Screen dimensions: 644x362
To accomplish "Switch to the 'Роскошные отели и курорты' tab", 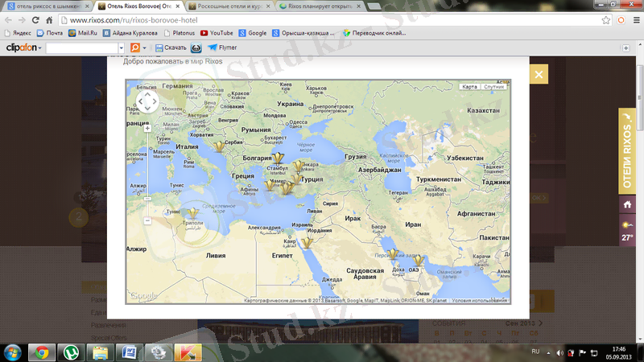I will click(229, 6).
